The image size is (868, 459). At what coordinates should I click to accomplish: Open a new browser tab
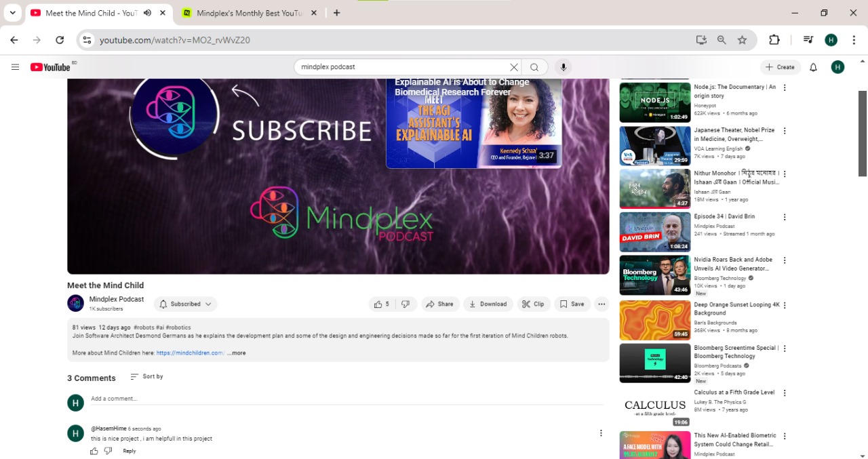coord(336,13)
